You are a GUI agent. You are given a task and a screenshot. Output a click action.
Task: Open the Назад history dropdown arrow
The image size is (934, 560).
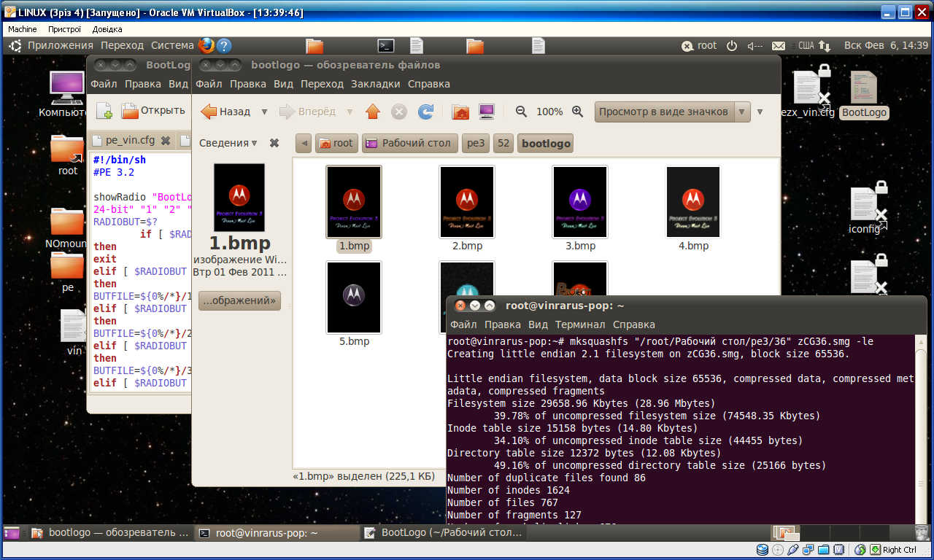coord(264,112)
